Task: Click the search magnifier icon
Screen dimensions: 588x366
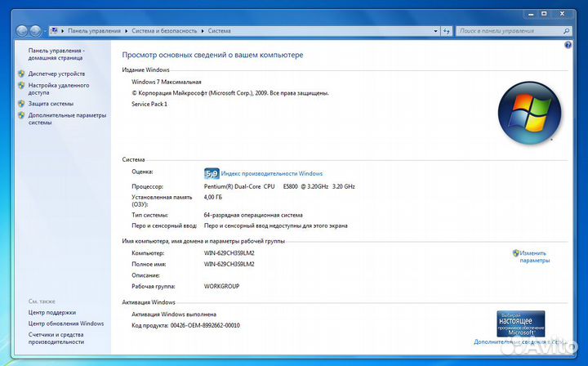Action: [566, 31]
